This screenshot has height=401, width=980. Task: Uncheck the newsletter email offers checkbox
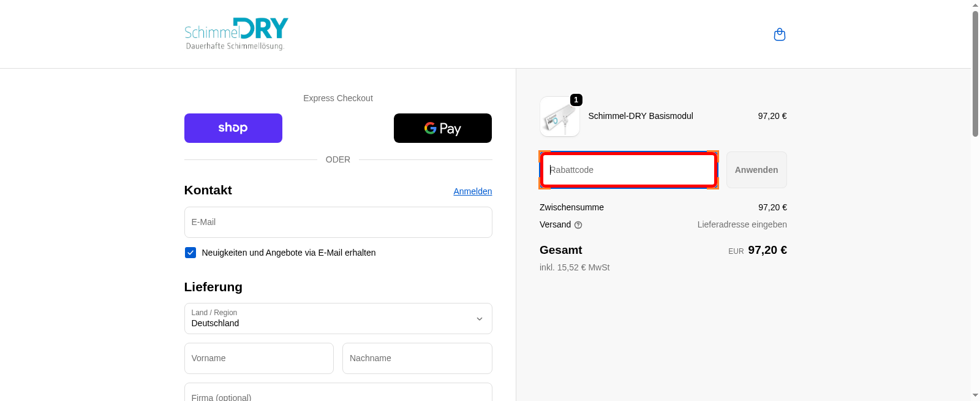(x=190, y=253)
